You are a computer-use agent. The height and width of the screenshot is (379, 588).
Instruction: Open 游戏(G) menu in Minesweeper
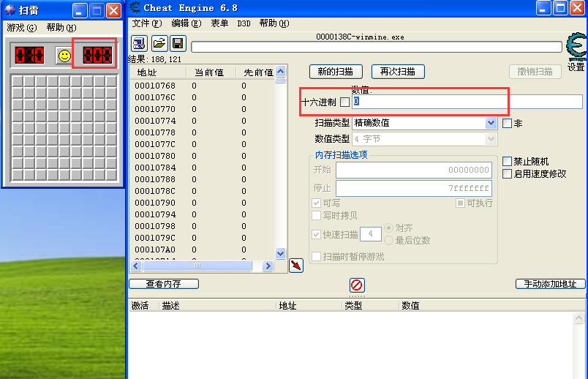coord(22,27)
